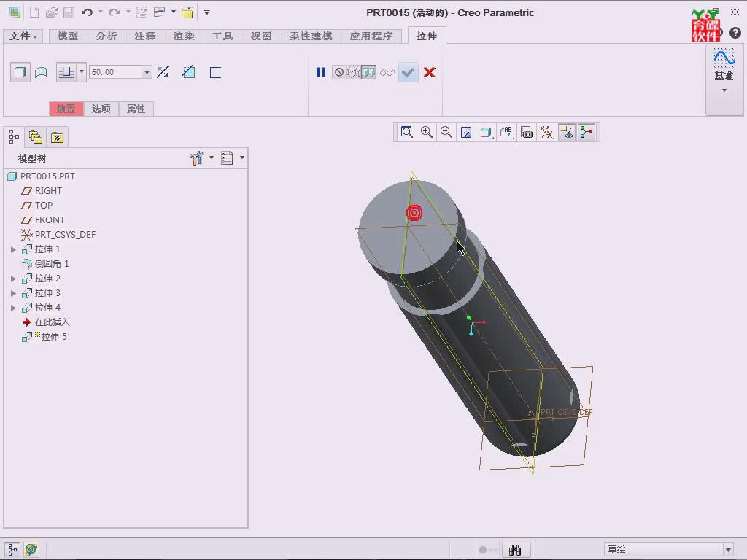Open Model Tree settings hammer icon
The height and width of the screenshot is (560, 747).
point(196,157)
